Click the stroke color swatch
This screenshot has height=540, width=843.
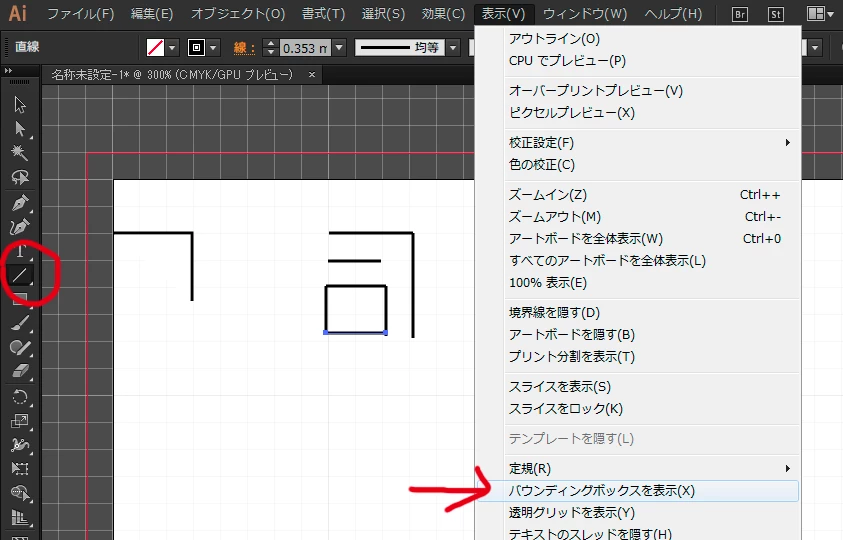[x=196, y=47]
